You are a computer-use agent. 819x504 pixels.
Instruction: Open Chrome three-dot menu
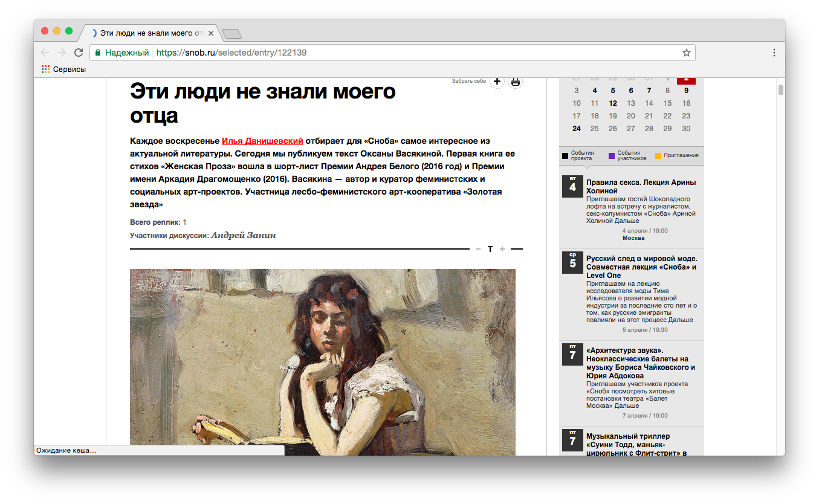774,53
